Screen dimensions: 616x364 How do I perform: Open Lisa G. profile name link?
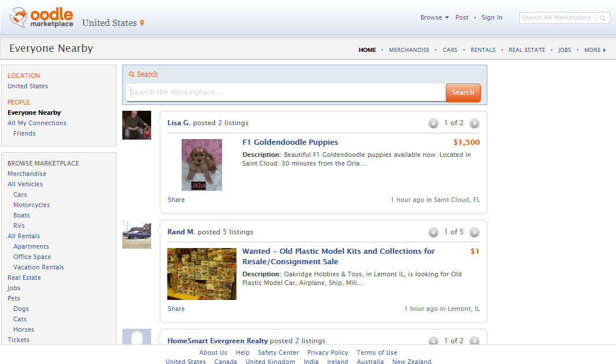pos(179,123)
